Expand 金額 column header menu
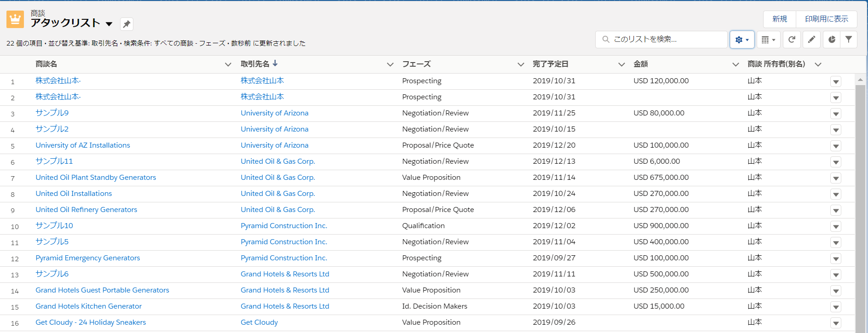Image resolution: width=868 pixels, height=333 pixels. click(x=736, y=64)
